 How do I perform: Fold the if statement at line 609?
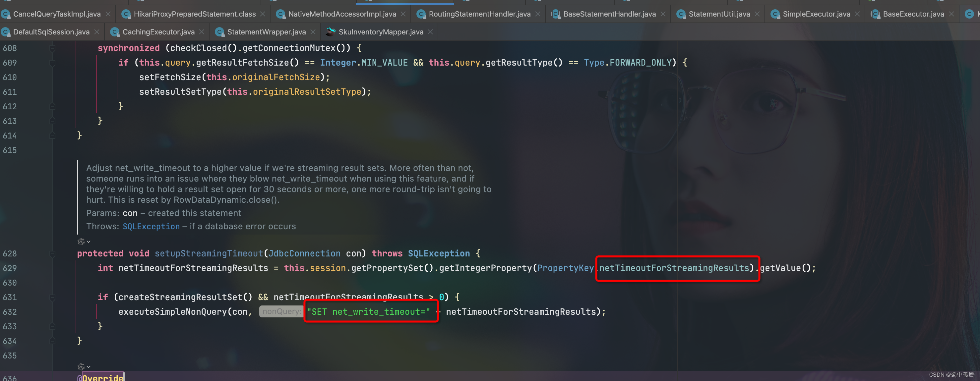tap(52, 63)
